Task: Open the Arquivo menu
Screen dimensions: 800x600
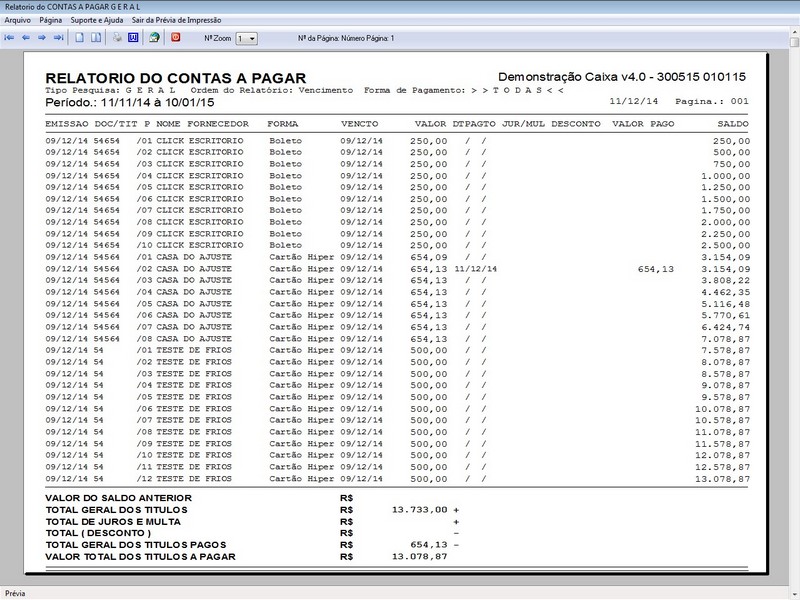Action: (x=17, y=20)
